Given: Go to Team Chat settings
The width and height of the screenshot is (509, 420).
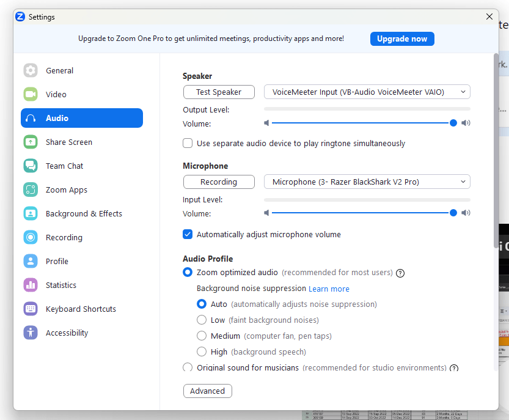Looking at the screenshot, I should coord(82,166).
